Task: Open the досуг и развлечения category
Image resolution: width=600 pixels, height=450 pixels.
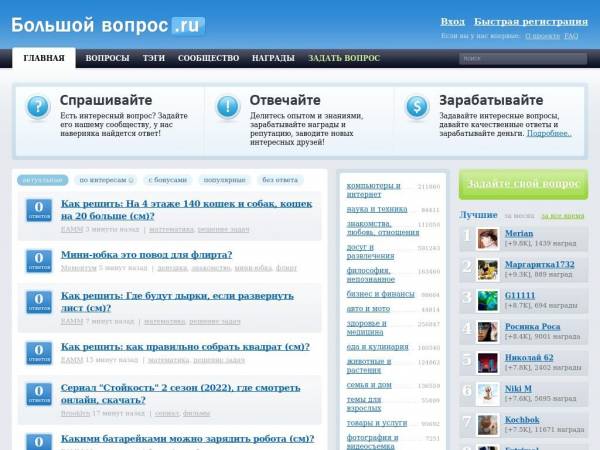Action: pyautogui.click(x=370, y=251)
